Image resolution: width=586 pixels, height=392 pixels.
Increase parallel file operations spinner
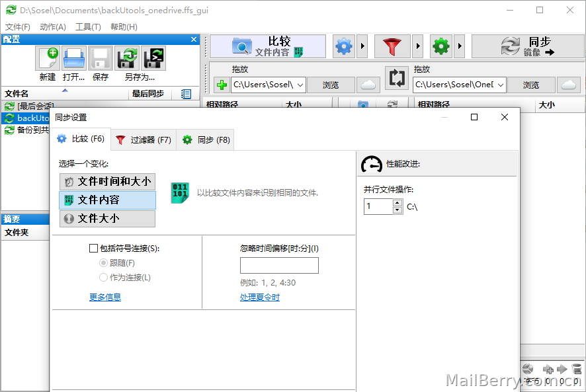398,203
